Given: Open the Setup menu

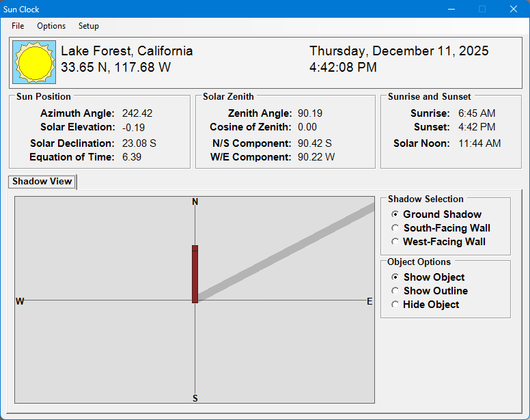Looking at the screenshot, I should [88, 26].
